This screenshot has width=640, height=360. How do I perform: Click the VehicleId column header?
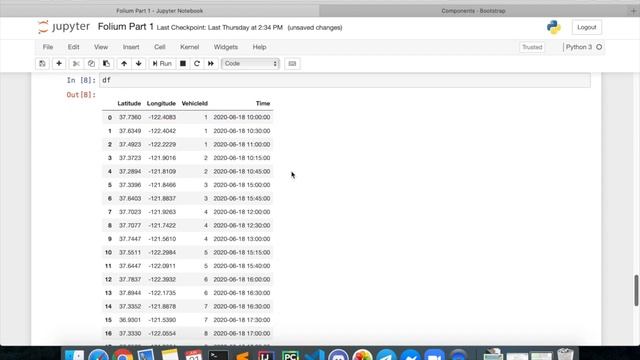tap(195, 104)
